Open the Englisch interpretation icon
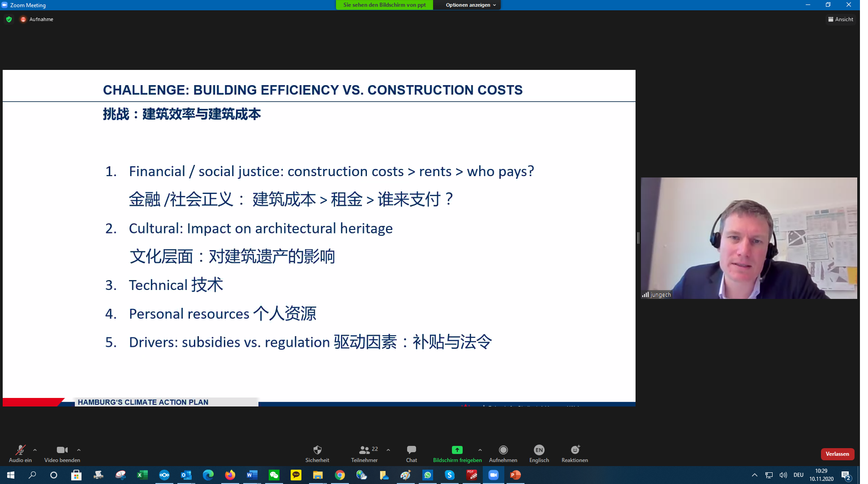 [539, 450]
